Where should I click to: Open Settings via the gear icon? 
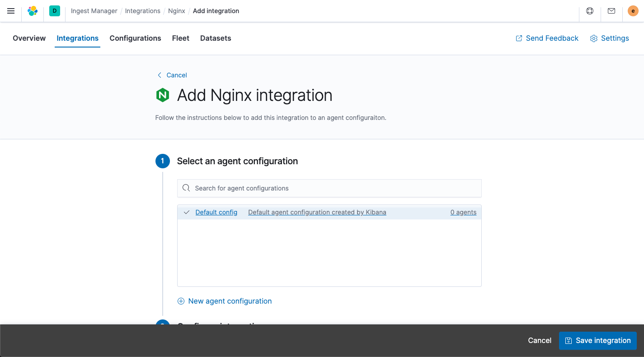tap(594, 38)
